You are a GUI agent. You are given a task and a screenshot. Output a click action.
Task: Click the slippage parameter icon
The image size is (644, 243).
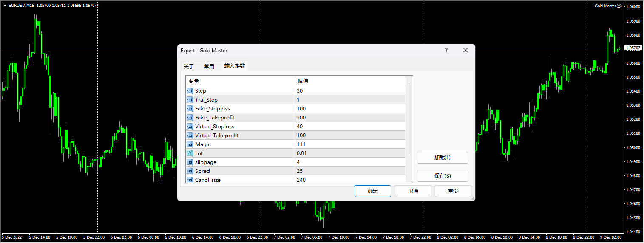[190, 162]
